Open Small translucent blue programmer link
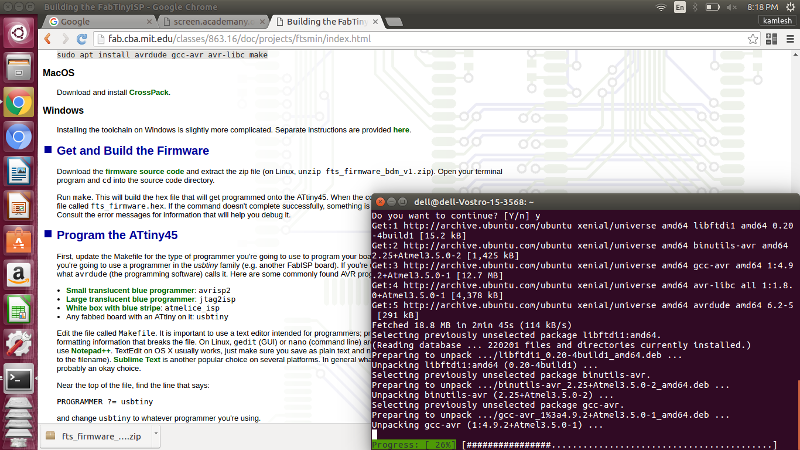 click(131, 290)
